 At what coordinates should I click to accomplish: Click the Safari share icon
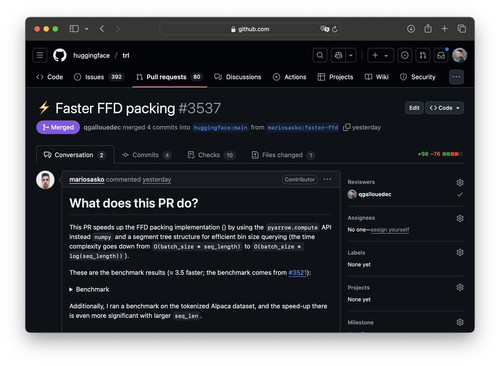428,29
